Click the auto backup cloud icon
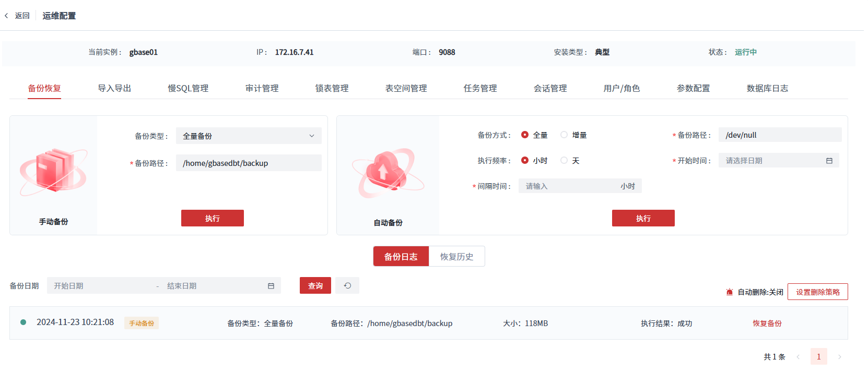868x384 pixels. (388, 172)
